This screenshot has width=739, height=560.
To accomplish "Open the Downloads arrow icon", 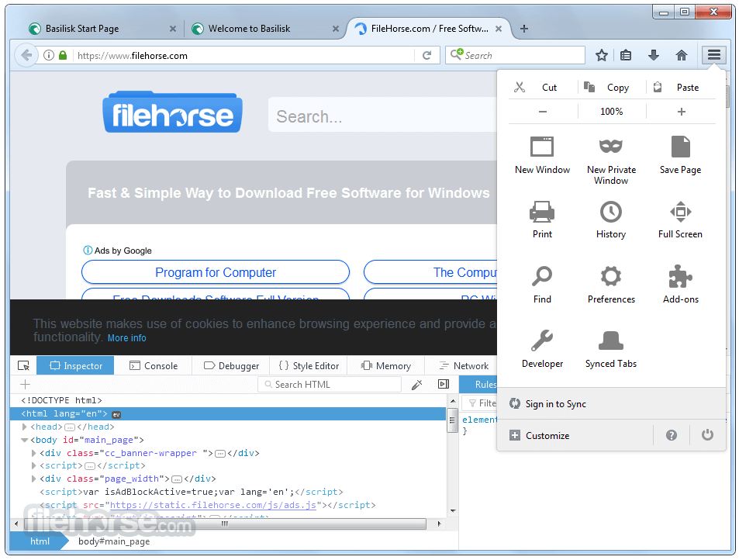I will (653, 55).
